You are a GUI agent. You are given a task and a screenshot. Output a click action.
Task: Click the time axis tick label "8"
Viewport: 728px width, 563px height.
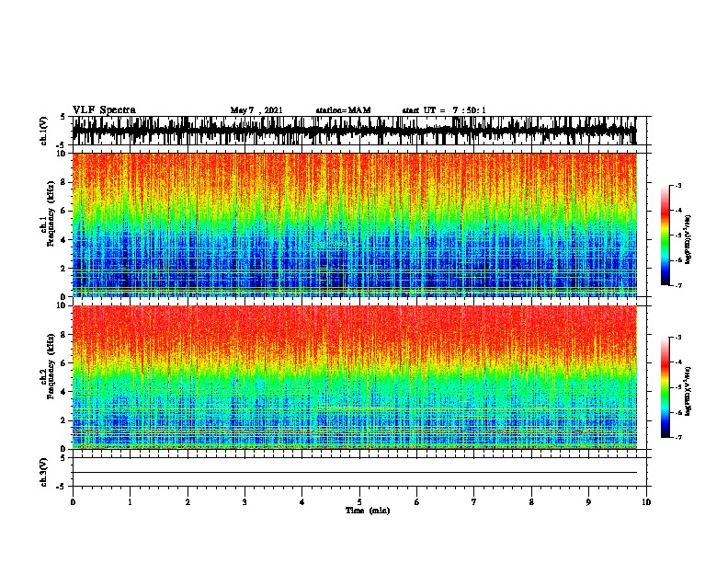pos(531,502)
